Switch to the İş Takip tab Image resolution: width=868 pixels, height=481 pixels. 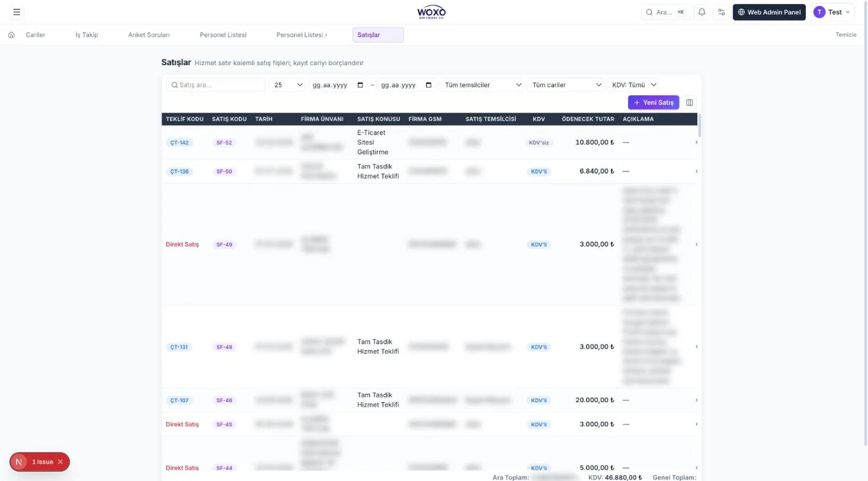click(87, 35)
